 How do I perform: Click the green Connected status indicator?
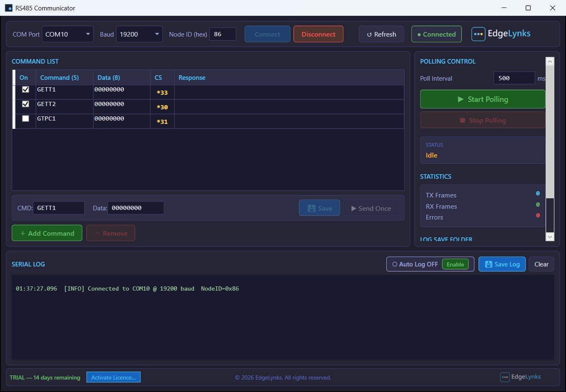click(x=436, y=34)
